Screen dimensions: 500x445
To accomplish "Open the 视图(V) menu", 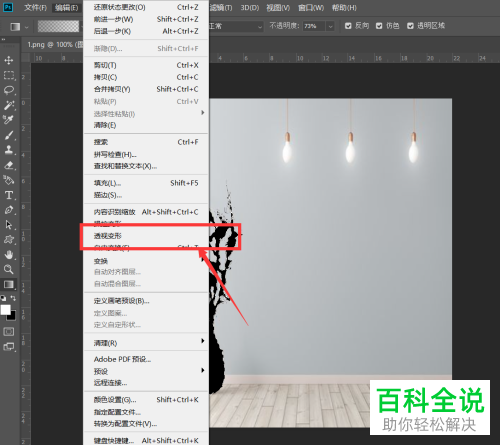I will tap(278, 7).
